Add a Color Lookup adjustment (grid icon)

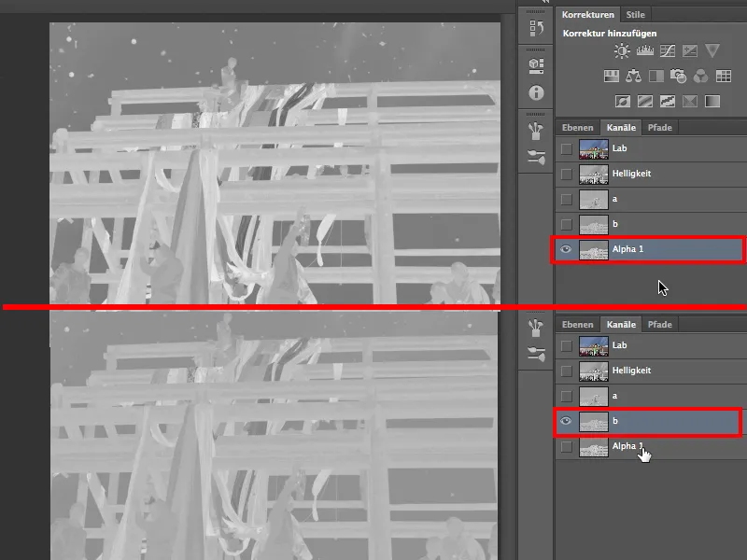[723, 76]
